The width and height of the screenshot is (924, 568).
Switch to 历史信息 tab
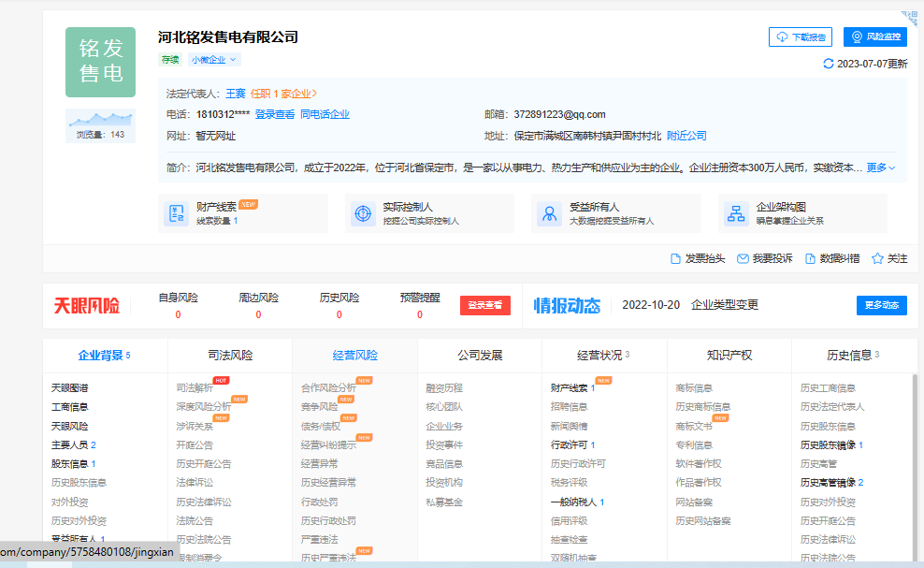click(853, 355)
